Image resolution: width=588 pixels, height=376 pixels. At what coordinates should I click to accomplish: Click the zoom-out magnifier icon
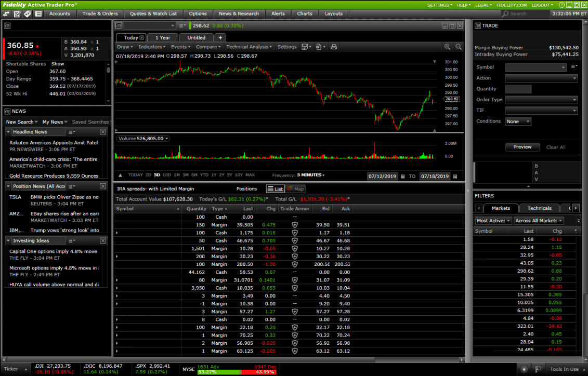coord(458,46)
